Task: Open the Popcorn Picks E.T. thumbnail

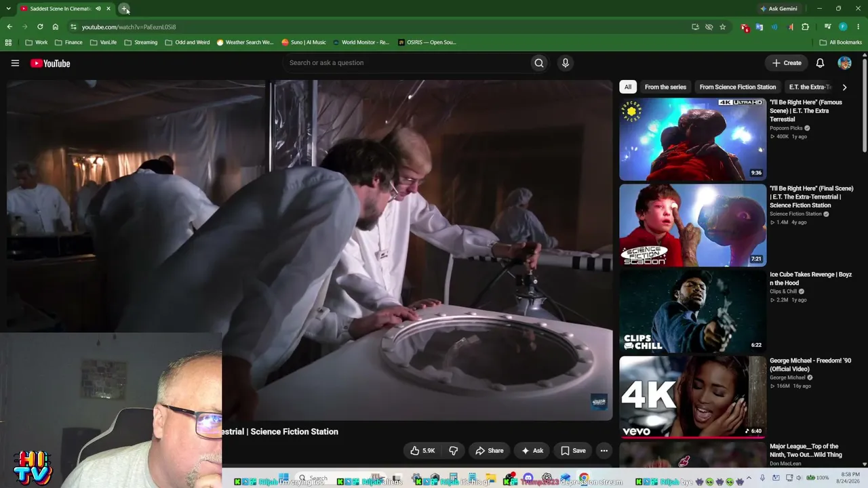Action: point(692,139)
